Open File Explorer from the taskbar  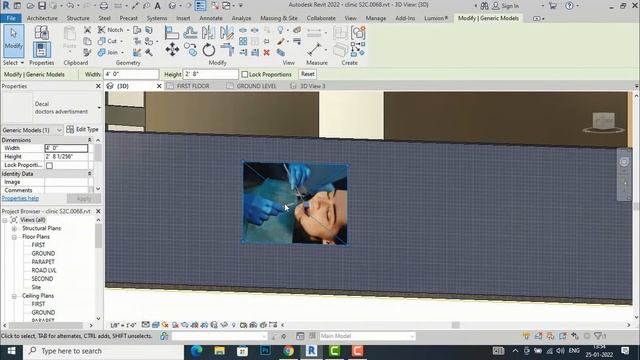[x=220, y=351]
